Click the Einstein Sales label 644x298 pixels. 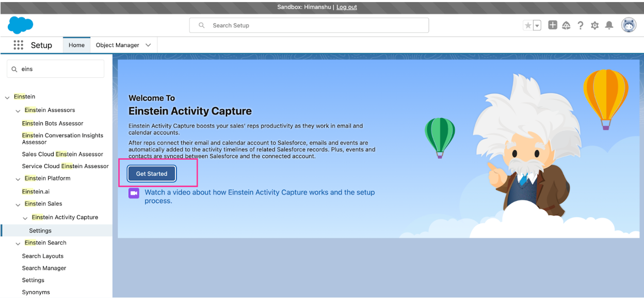(43, 204)
